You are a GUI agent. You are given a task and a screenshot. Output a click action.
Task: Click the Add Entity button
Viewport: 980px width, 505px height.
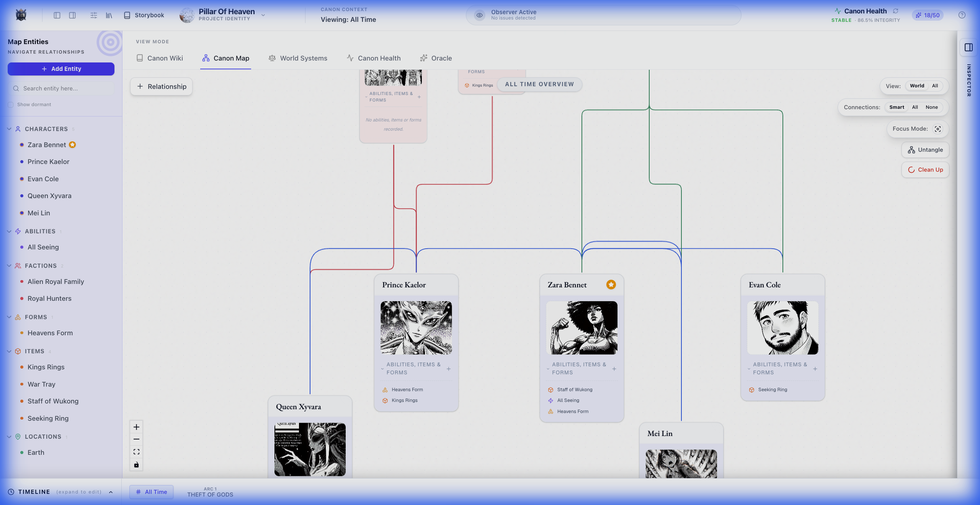pyautogui.click(x=61, y=69)
